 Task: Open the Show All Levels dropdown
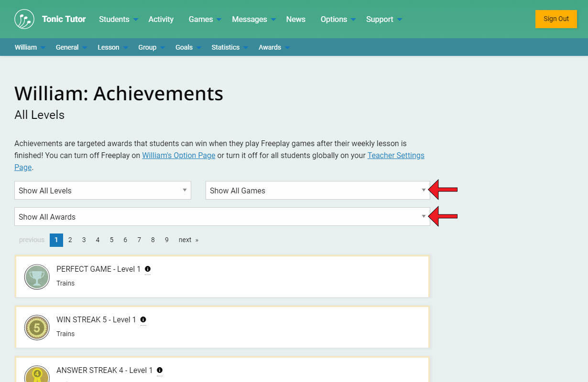pos(103,191)
